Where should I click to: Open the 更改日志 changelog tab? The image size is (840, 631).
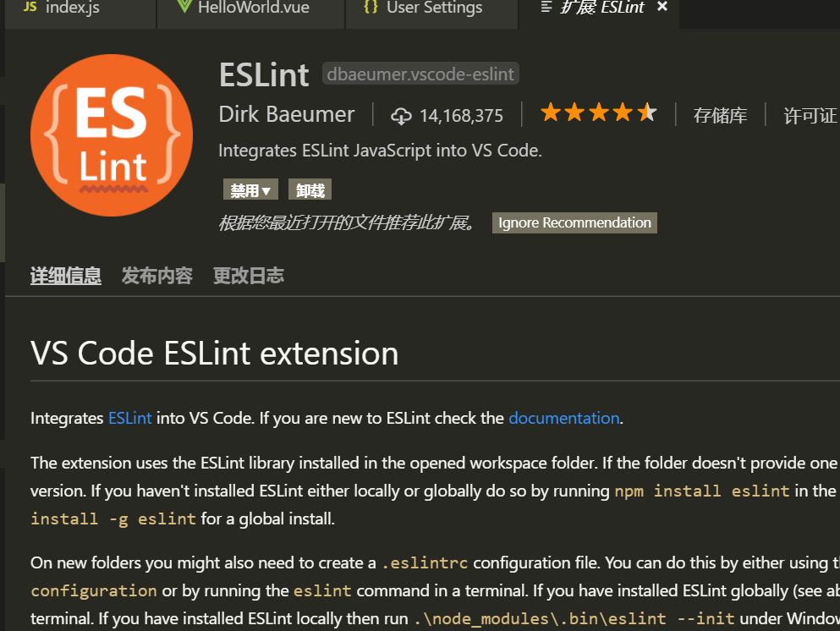(249, 276)
